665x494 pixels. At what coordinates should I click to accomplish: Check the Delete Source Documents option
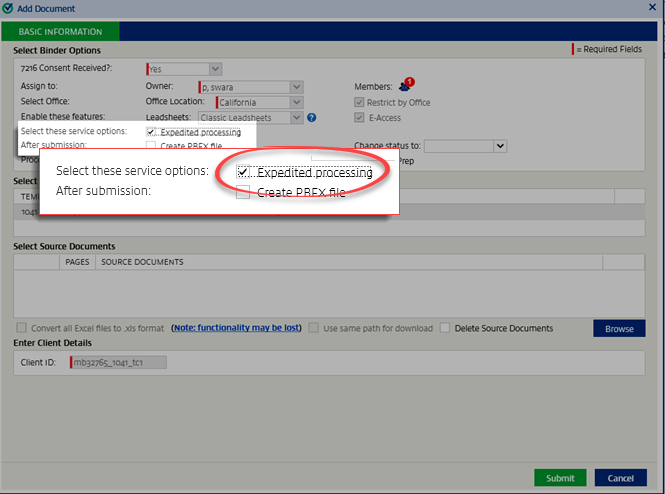pos(446,328)
